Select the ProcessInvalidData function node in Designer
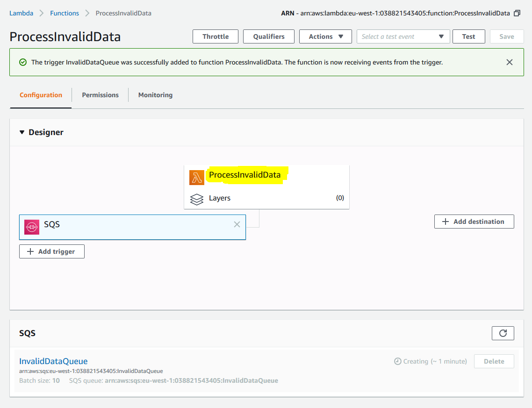532x408 pixels. pyautogui.click(x=244, y=175)
